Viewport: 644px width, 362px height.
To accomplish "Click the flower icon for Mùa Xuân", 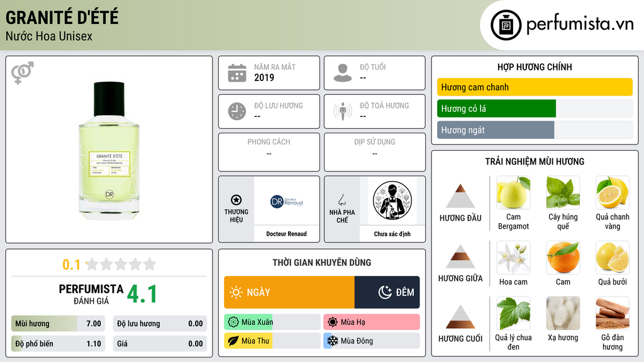I will tap(233, 322).
